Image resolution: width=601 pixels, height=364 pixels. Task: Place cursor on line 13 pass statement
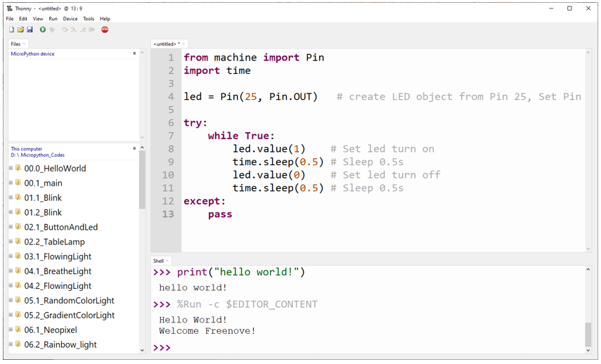tap(220, 214)
